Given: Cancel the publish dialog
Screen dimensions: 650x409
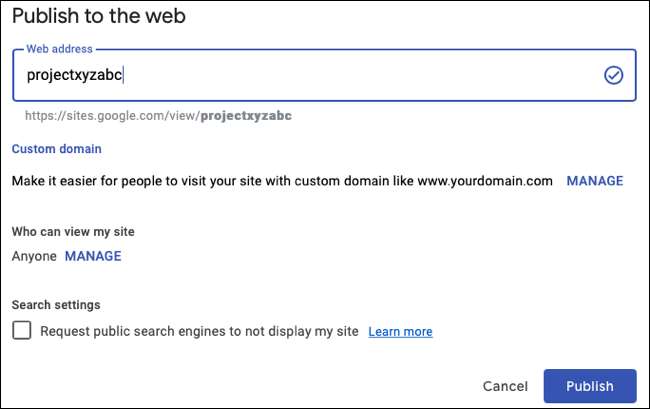Looking at the screenshot, I should (x=505, y=386).
